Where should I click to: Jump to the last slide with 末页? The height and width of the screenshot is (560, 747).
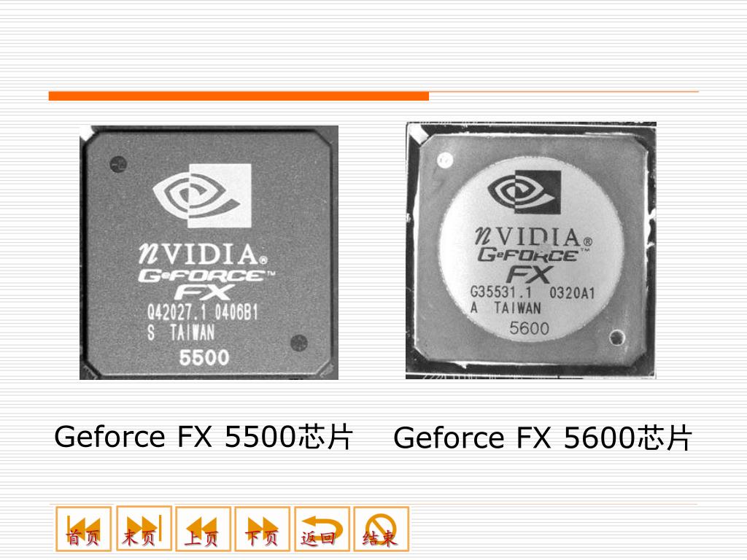point(144,528)
